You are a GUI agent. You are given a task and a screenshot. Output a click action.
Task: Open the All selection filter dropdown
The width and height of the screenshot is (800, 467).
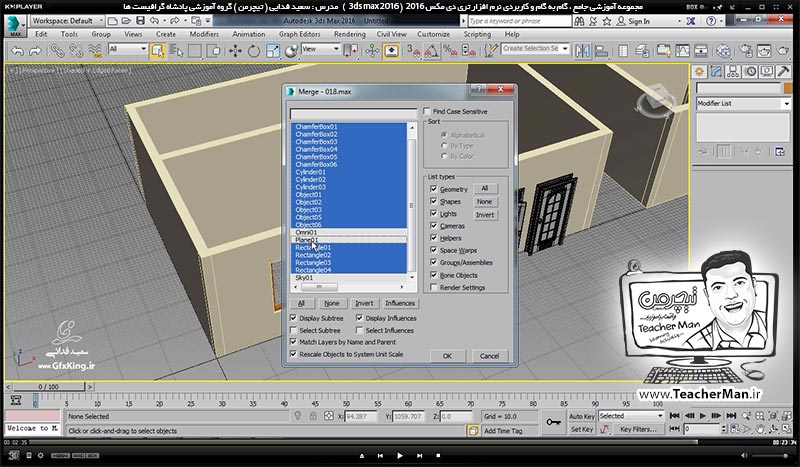coord(128,49)
